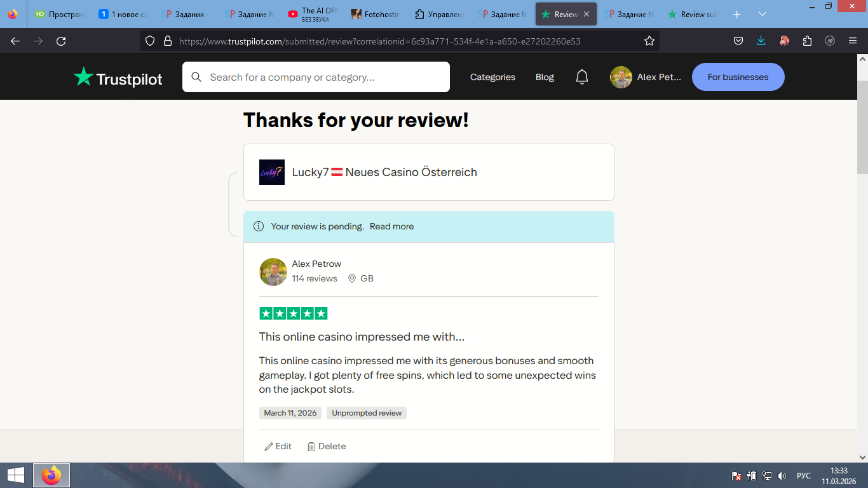Go back to the previous page
868x488 pixels.
coord(15,41)
